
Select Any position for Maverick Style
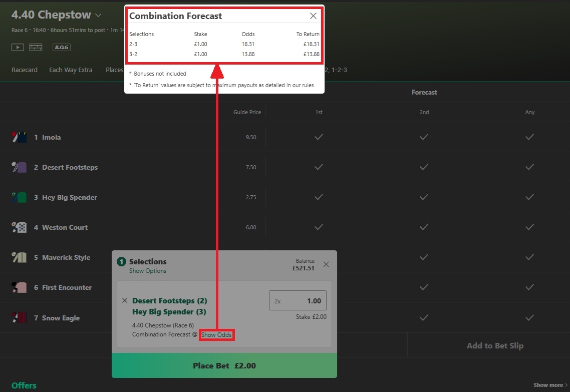529,257
